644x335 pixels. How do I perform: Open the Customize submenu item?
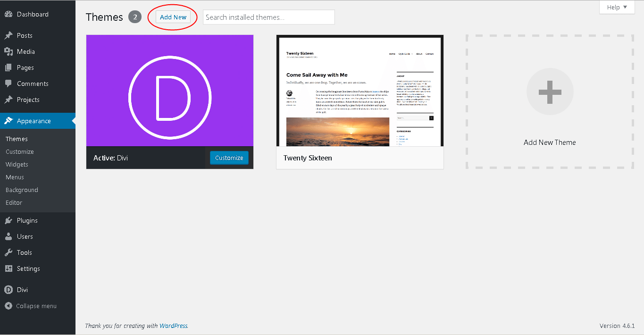tap(20, 151)
